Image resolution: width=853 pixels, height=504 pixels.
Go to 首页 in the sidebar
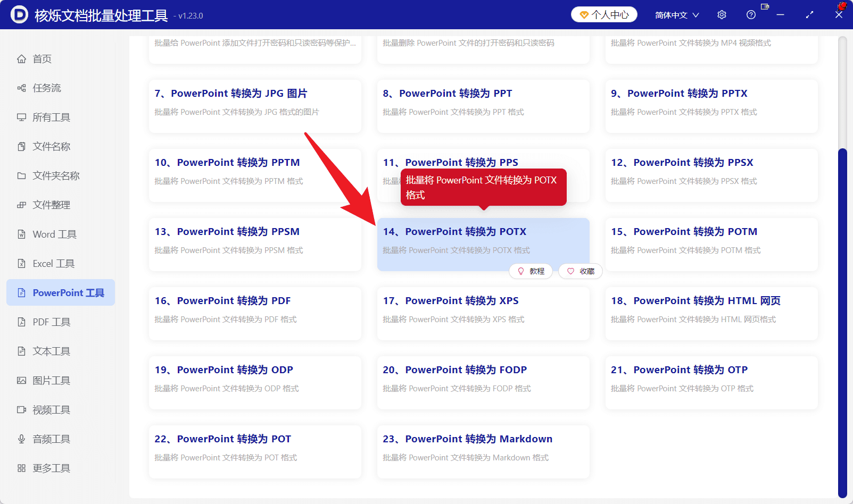click(61, 59)
